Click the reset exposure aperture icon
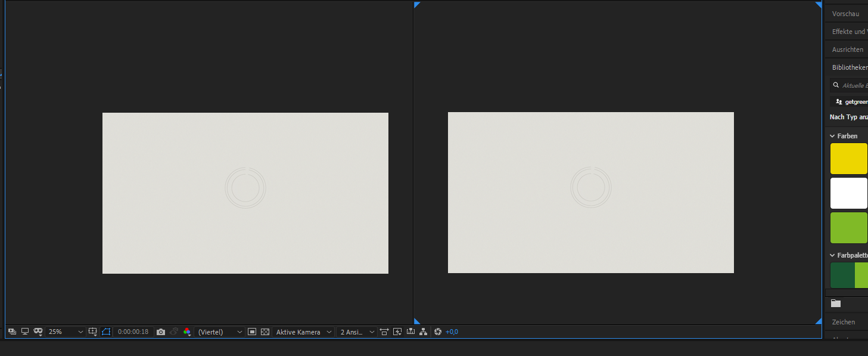Viewport: 868px width, 356px height. click(x=438, y=332)
